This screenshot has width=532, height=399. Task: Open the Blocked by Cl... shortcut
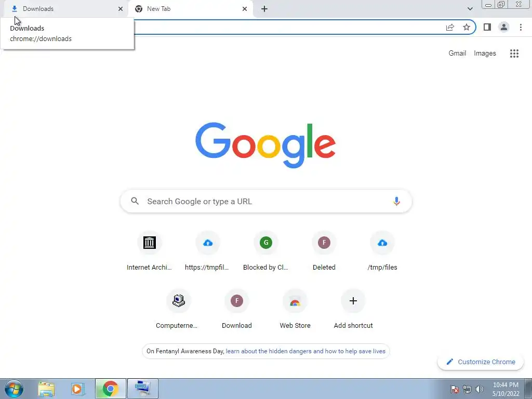(x=265, y=251)
